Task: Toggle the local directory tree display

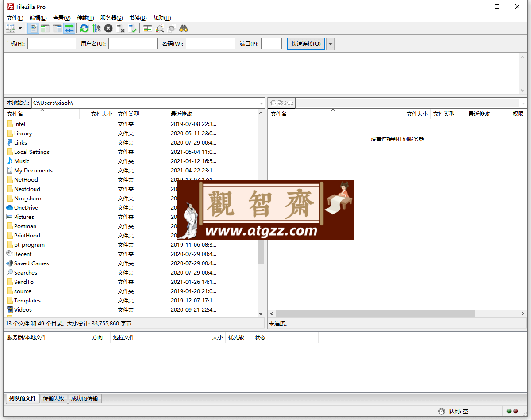Action: pyautogui.click(x=45, y=28)
